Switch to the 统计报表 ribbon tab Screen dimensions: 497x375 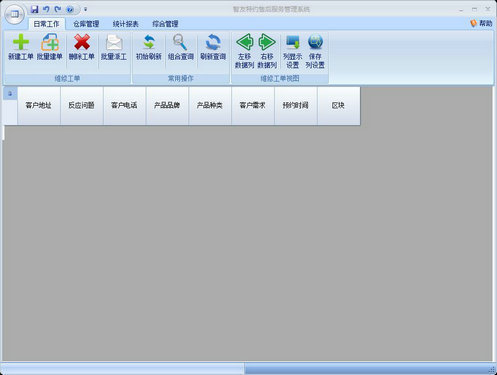(125, 24)
